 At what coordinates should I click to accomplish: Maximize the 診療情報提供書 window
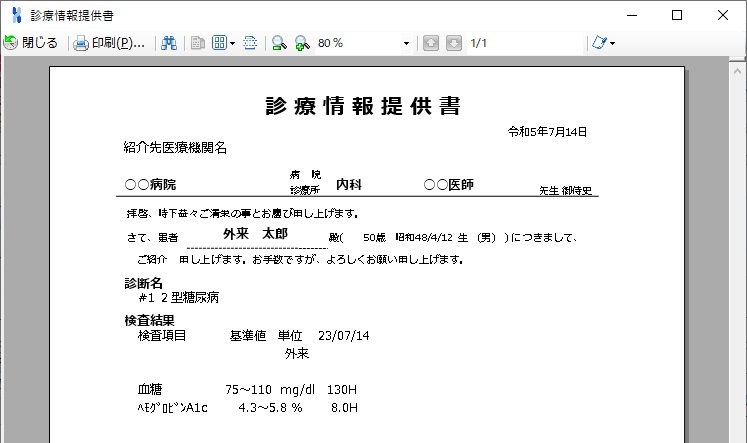coord(676,15)
